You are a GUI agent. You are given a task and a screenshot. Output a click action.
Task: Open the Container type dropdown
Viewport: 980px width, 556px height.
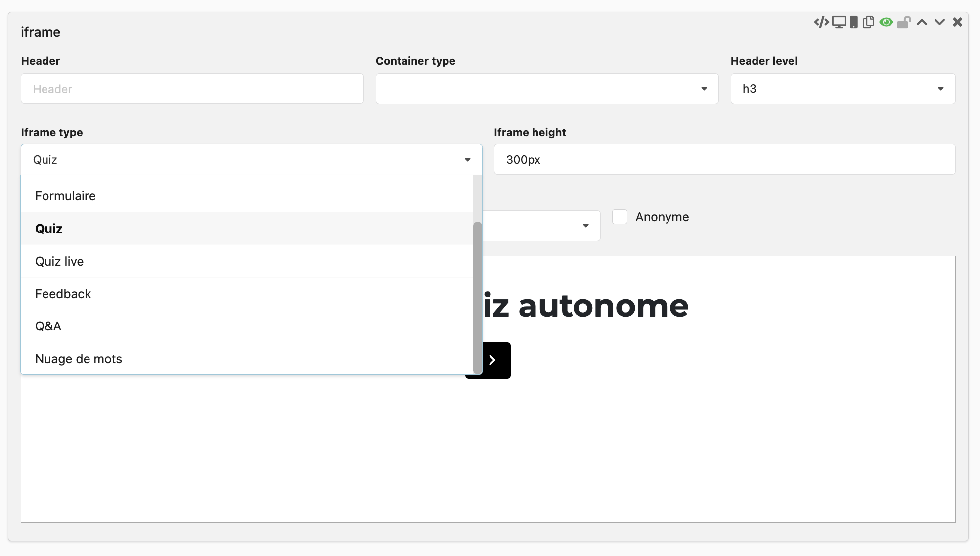tap(547, 89)
